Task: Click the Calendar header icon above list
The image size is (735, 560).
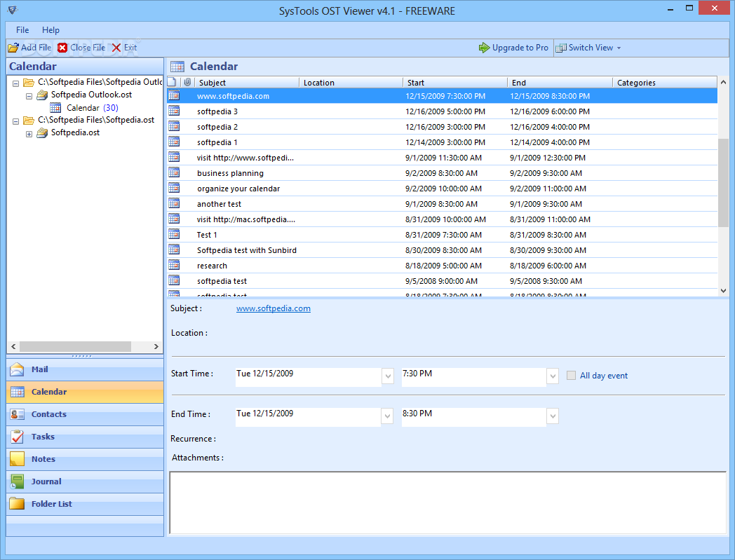Action: [177, 67]
